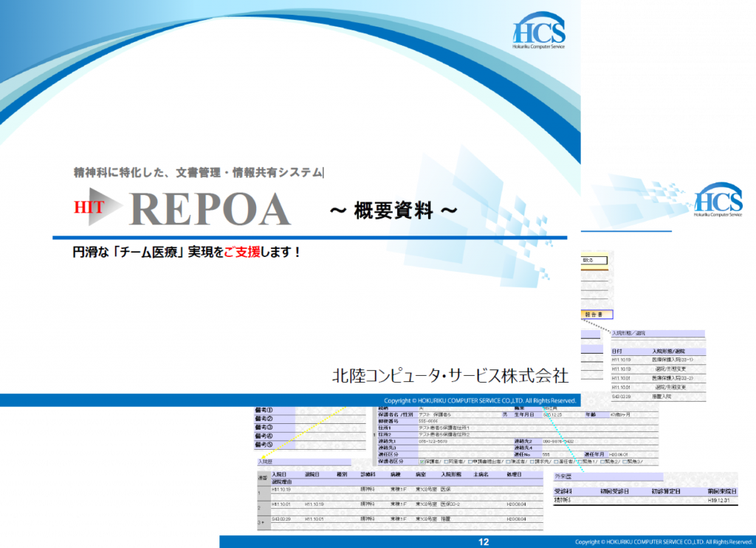Uncheck the 保護者 checkbox in 保護者区分
Image resolution: width=756 pixels, height=548 pixels.
pos(421,462)
